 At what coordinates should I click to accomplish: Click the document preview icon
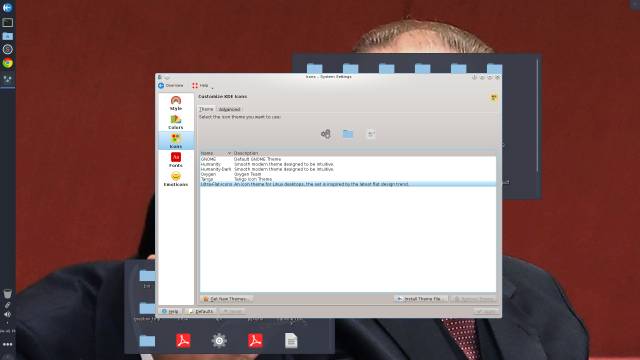click(x=371, y=134)
